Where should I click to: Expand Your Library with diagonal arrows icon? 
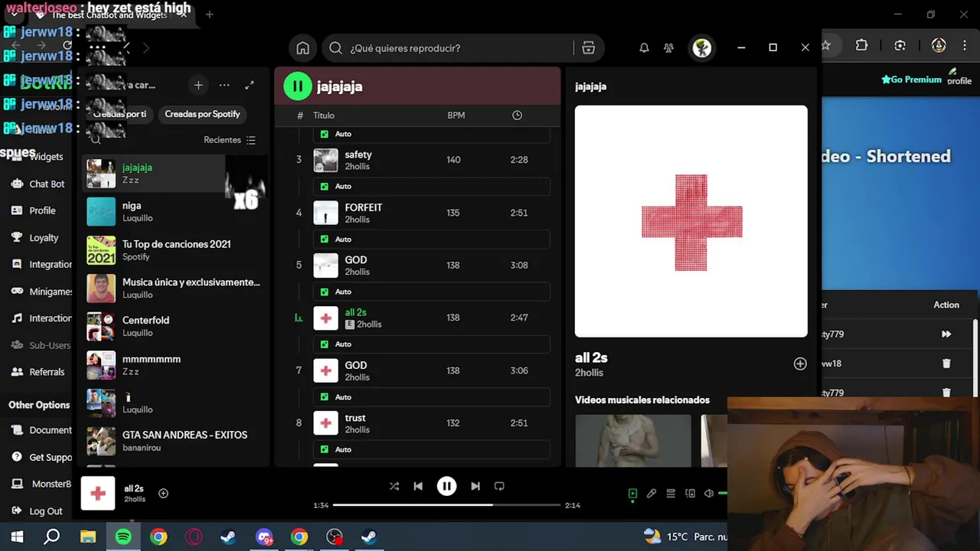250,85
